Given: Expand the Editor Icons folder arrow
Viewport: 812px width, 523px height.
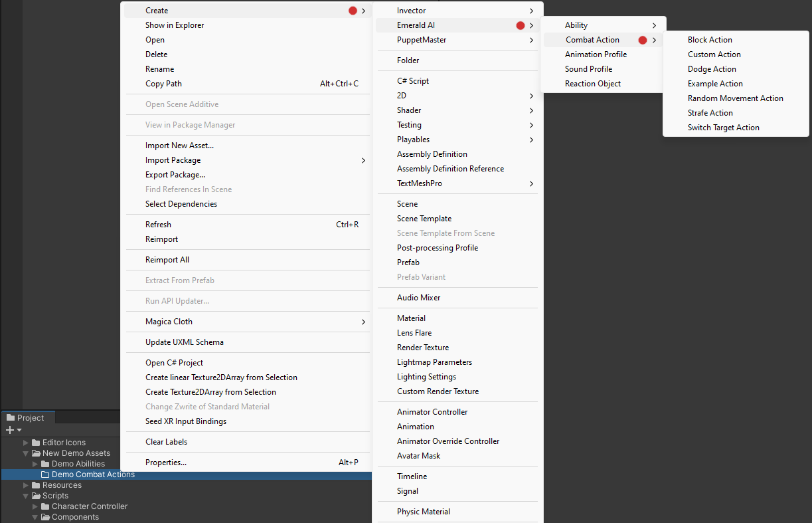Looking at the screenshot, I should (x=26, y=443).
